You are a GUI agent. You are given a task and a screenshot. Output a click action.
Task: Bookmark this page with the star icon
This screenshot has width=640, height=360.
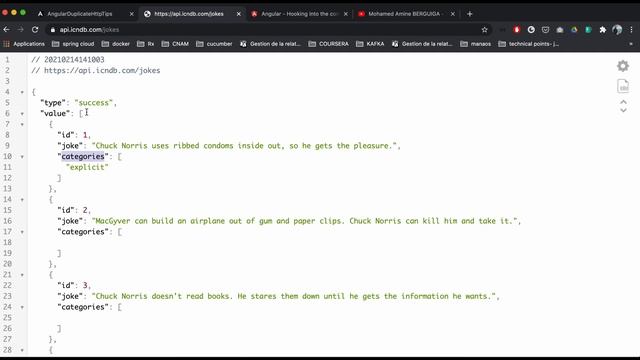pos(484,30)
